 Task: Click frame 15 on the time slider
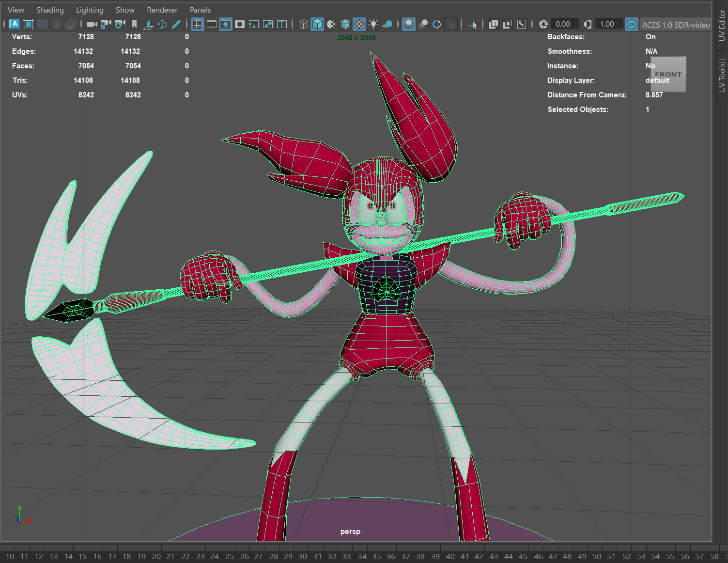(82, 556)
